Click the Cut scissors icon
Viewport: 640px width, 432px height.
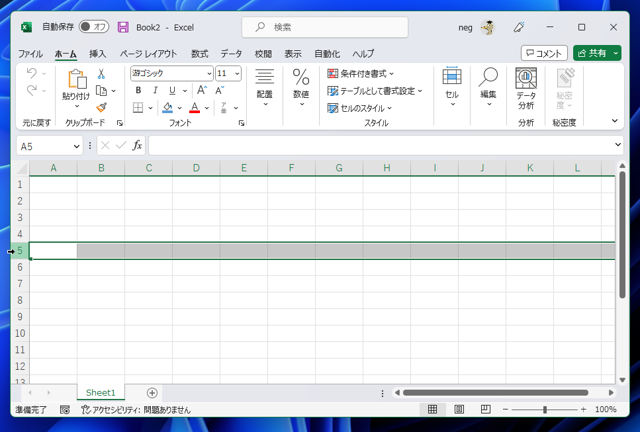101,74
